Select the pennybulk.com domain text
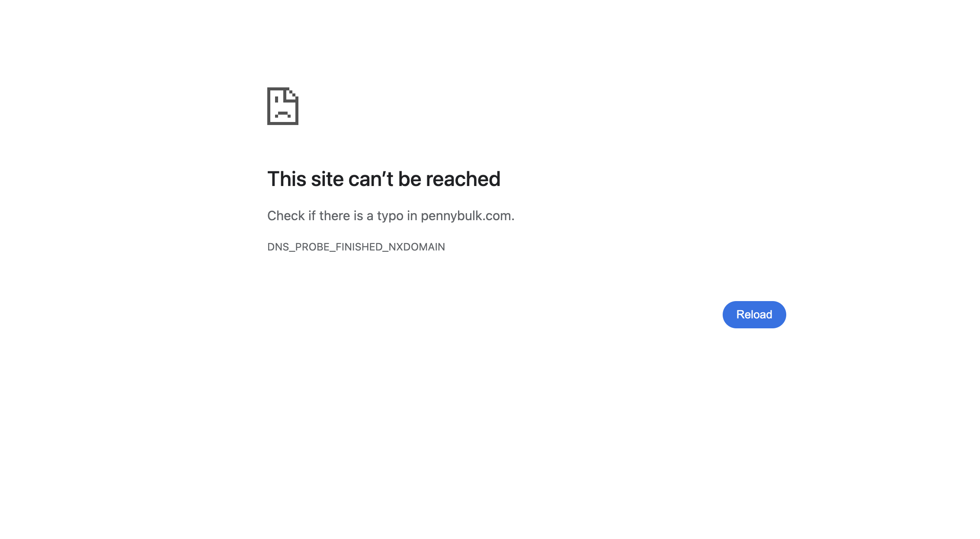The image size is (980, 539). click(x=466, y=216)
